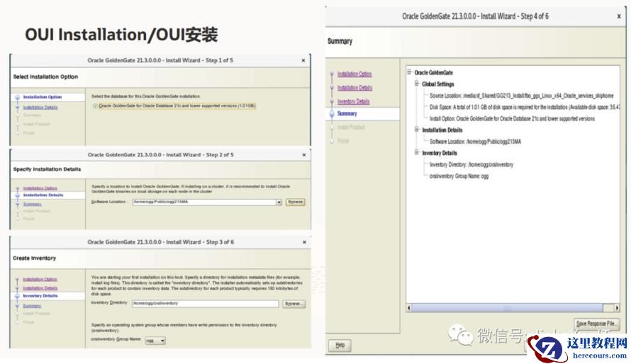This screenshot has width=631, height=364.
Task: Collapse the Installation Details tree node
Action: click(417, 130)
